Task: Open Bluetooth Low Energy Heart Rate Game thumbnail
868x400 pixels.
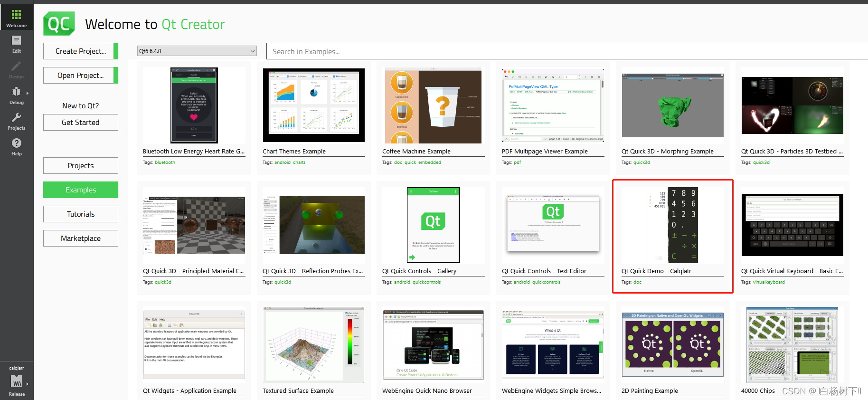Action: click(194, 105)
